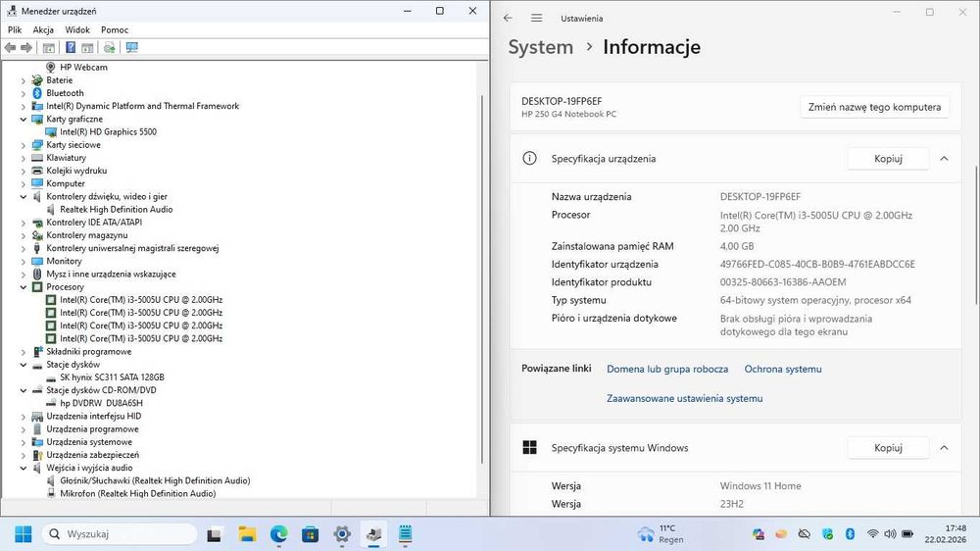Open the Plik menu
Image resolution: width=980 pixels, height=551 pixels.
[x=15, y=29]
